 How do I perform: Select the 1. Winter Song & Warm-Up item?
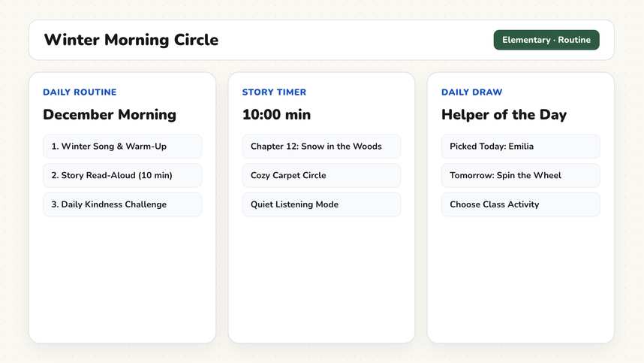click(122, 147)
